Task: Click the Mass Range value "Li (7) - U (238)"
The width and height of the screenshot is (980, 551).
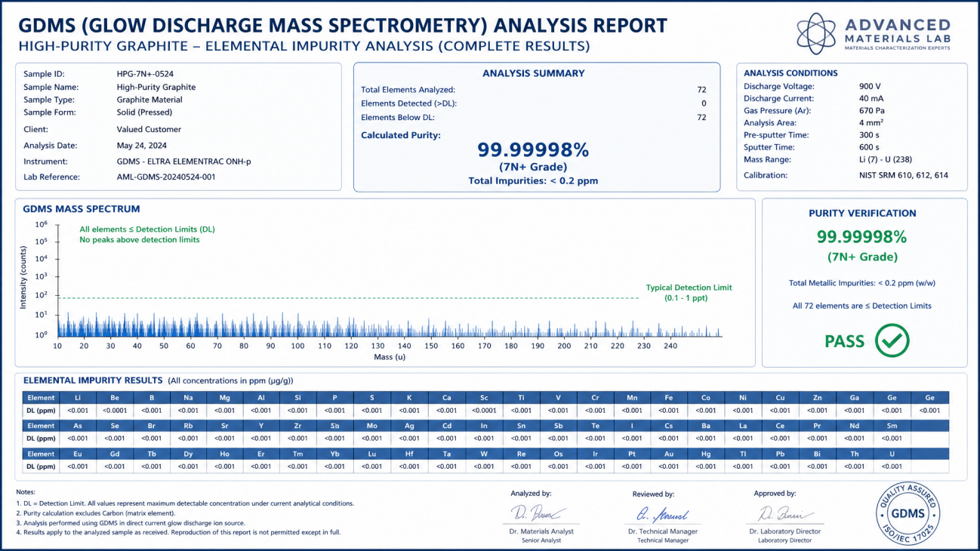Action: [x=886, y=159]
